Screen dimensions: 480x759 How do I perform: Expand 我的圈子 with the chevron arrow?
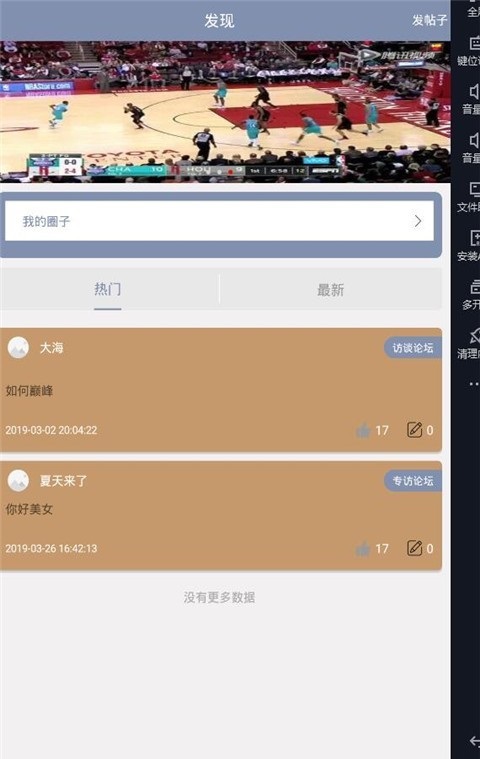(x=418, y=221)
